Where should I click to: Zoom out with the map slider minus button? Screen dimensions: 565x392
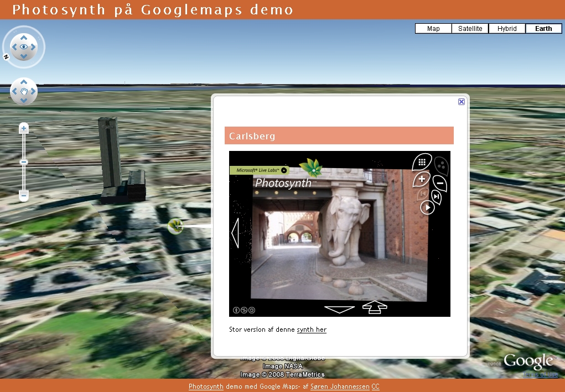(24, 196)
